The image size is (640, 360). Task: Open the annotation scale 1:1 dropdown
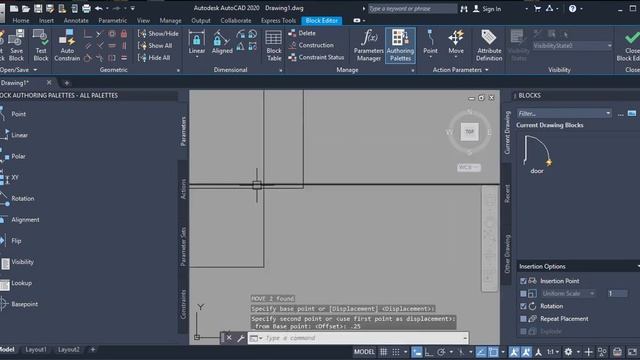(553, 352)
